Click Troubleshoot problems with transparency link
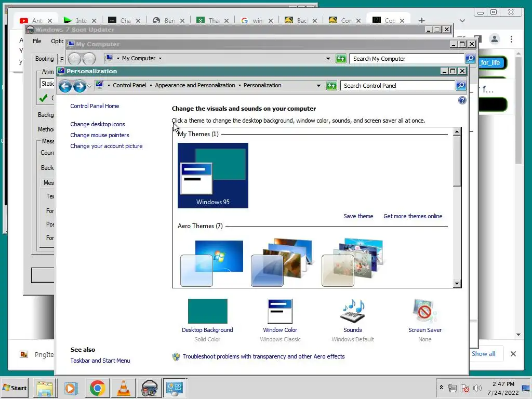The height and width of the screenshot is (399, 532). click(x=263, y=356)
